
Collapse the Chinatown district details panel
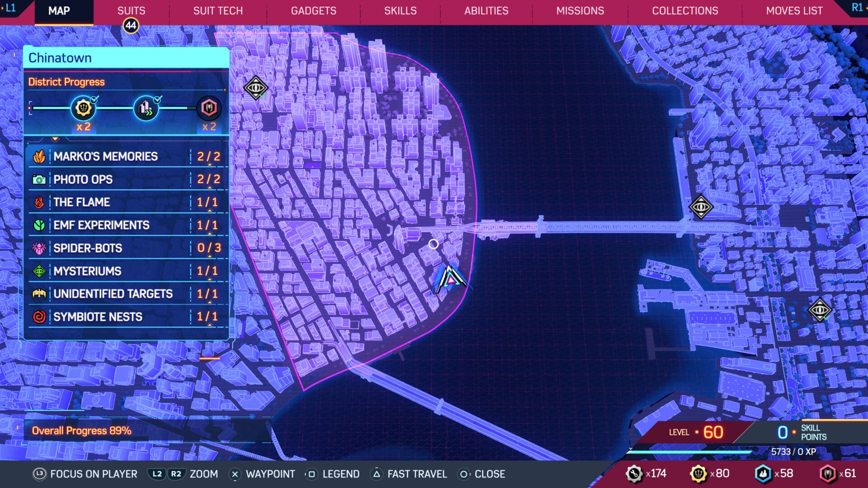coord(56,140)
